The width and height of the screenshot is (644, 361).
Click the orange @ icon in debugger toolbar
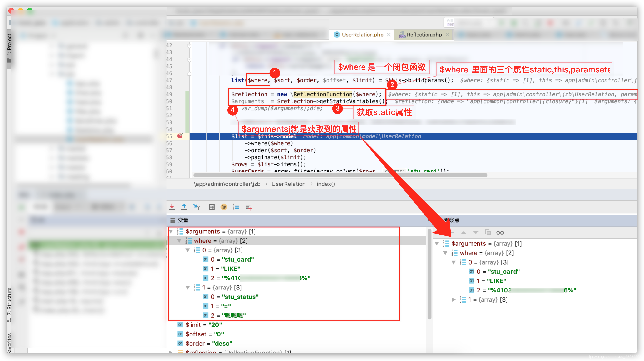224,207
